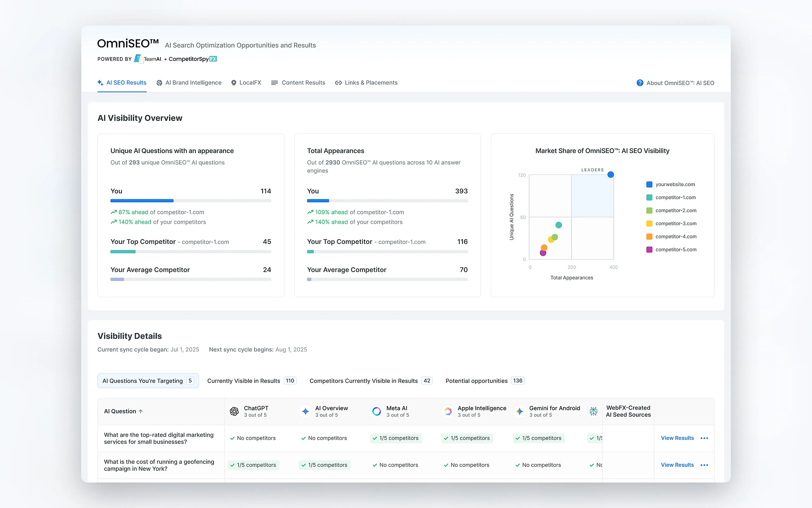Sort by AI Question column arrow

pyautogui.click(x=141, y=411)
